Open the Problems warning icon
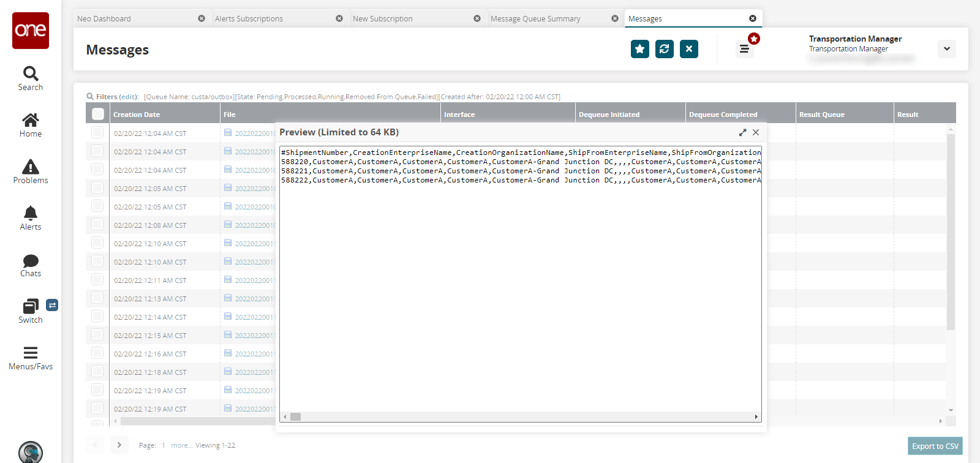This screenshot has width=980, height=463. click(x=31, y=167)
